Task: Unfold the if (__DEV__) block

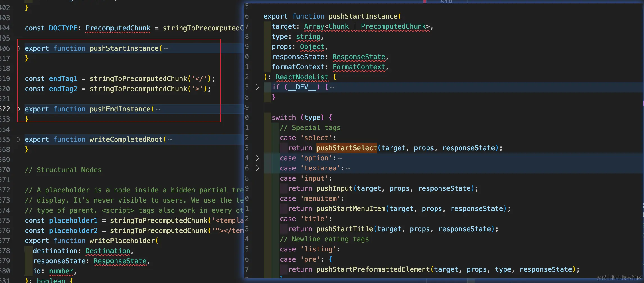Action: 257,87
